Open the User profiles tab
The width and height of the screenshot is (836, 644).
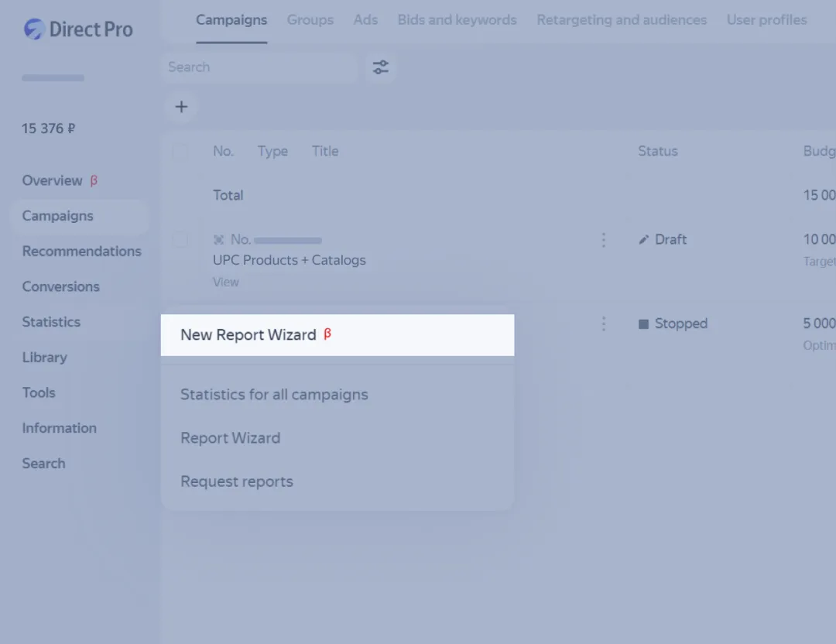(x=766, y=19)
